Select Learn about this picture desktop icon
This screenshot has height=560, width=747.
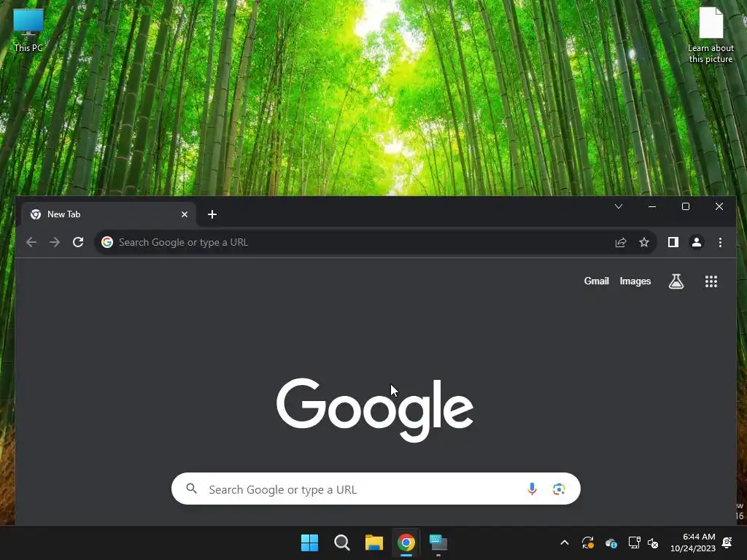click(711, 35)
